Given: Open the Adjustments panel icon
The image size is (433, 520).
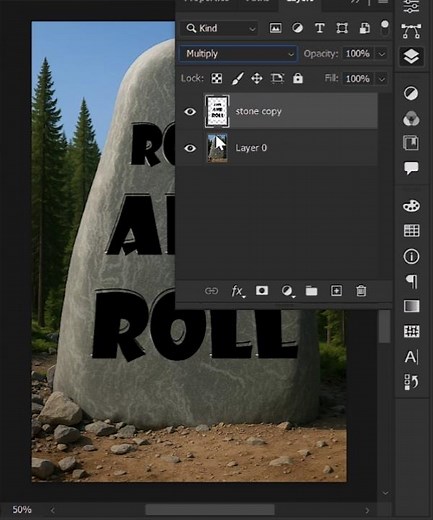Looking at the screenshot, I should [x=411, y=93].
